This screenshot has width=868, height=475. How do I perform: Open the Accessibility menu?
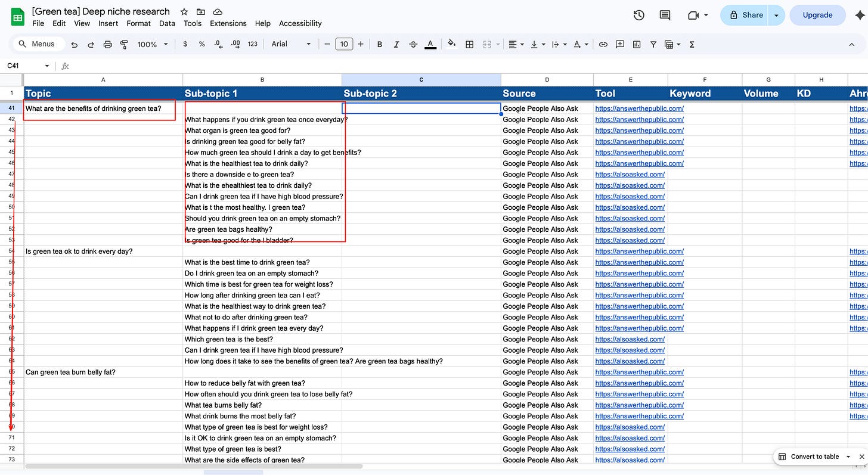tap(300, 23)
